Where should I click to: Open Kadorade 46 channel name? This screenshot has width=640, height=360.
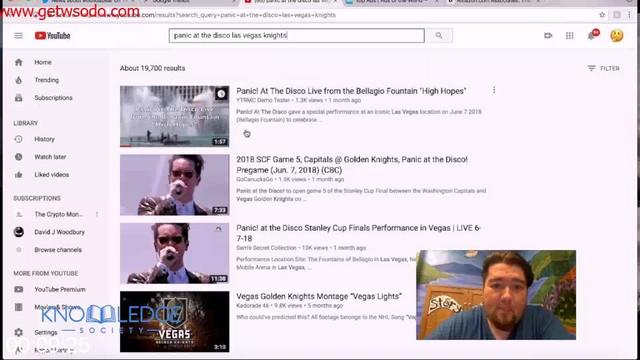pos(253,306)
